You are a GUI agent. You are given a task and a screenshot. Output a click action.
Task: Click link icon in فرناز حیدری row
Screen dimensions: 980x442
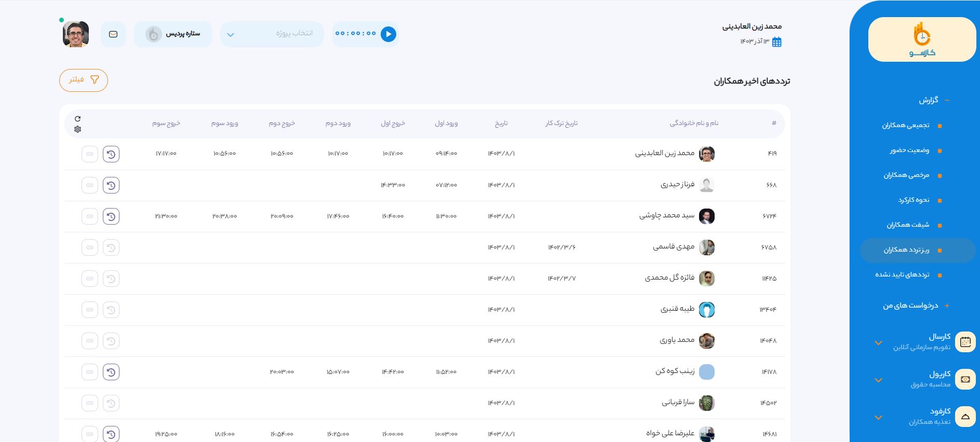[90, 185]
